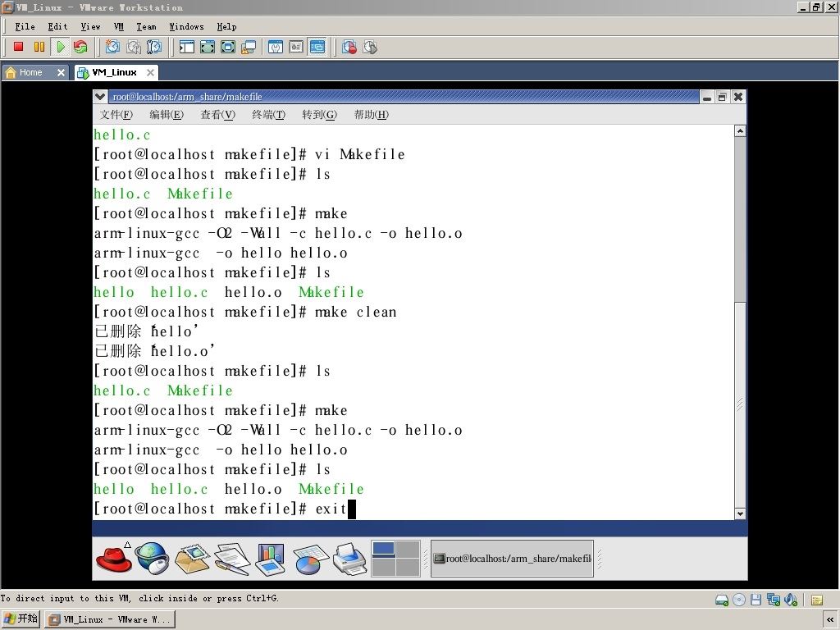Click the hard disk status icon
The image size is (840, 630).
tap(722, 600)
